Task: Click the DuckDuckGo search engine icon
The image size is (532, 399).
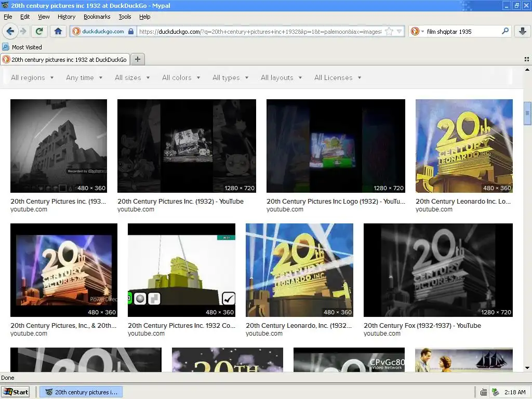Action: pyautogui.click(x=415, y=32)
